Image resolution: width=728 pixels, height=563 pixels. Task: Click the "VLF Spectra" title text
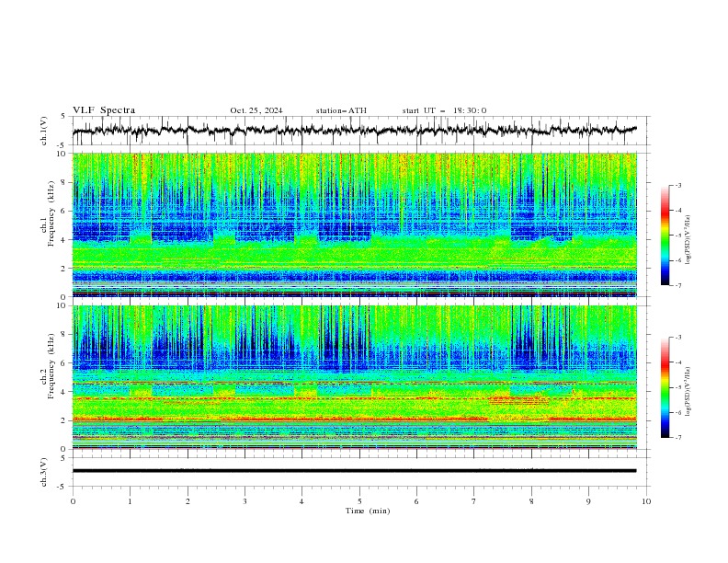[x=104, y=110]
